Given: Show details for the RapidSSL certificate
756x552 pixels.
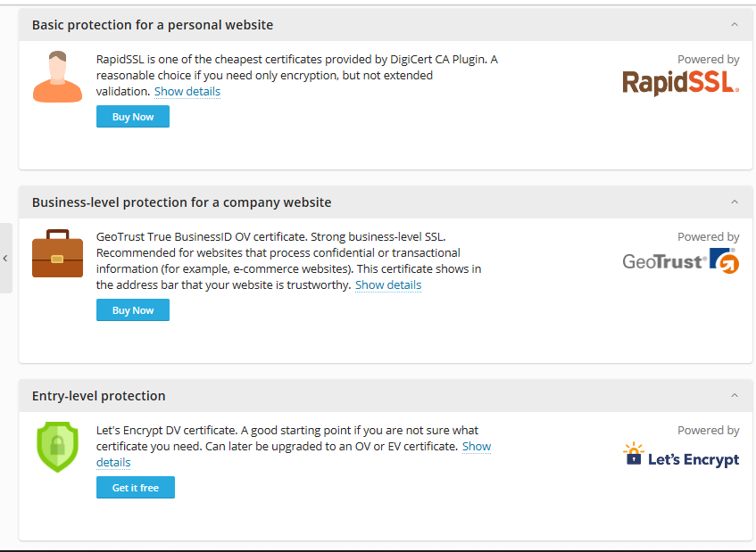Looking at the screenshot, I should click(x=187, y=92).
